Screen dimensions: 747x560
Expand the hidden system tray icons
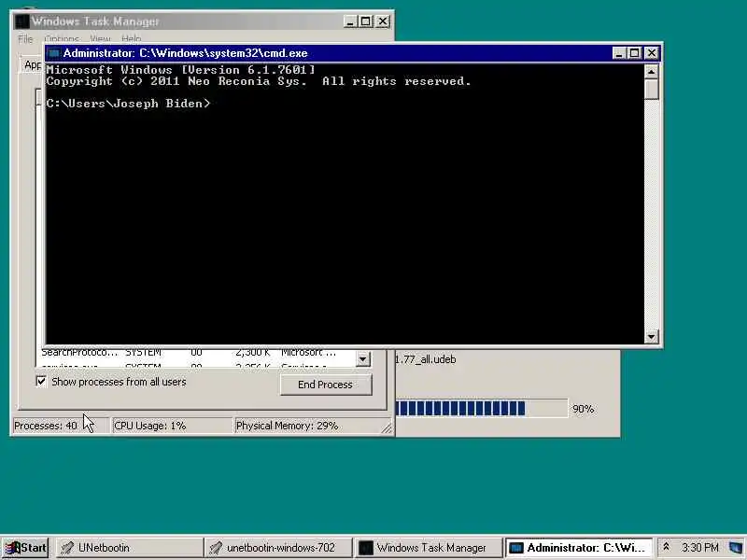coord(666,547)
